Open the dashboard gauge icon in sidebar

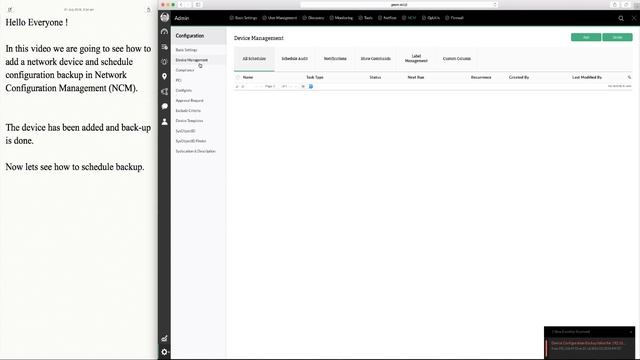(x=164, y=31)
